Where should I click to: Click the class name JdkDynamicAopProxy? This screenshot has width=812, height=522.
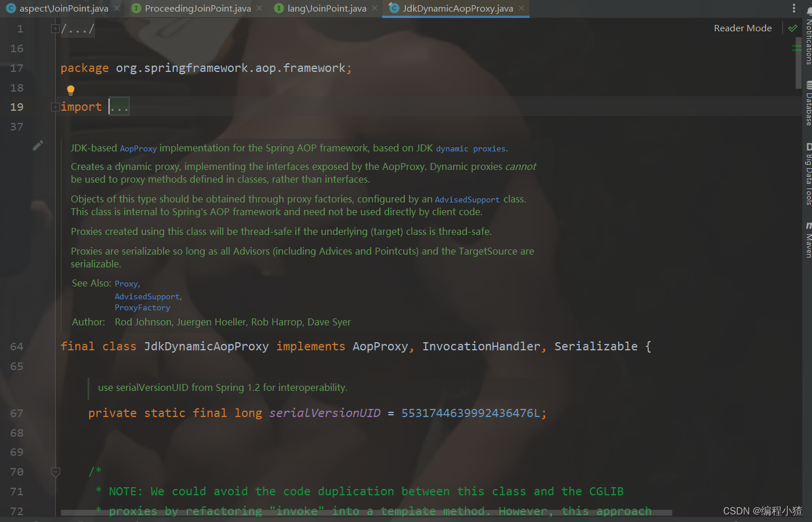click(x=206, y=347)
